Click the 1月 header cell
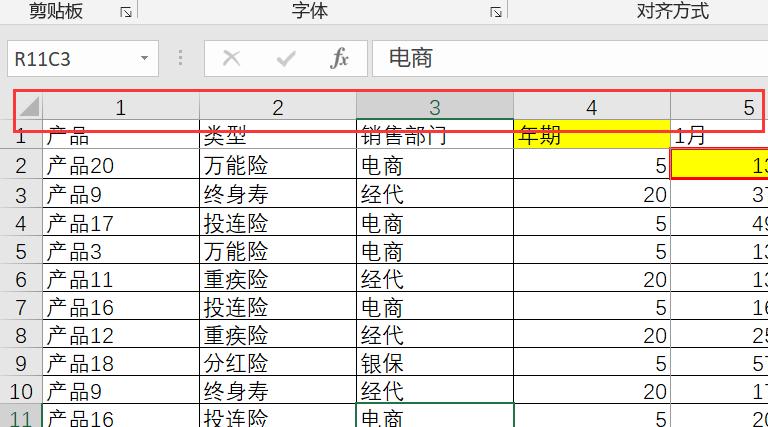768x427 pixels. 719,134
